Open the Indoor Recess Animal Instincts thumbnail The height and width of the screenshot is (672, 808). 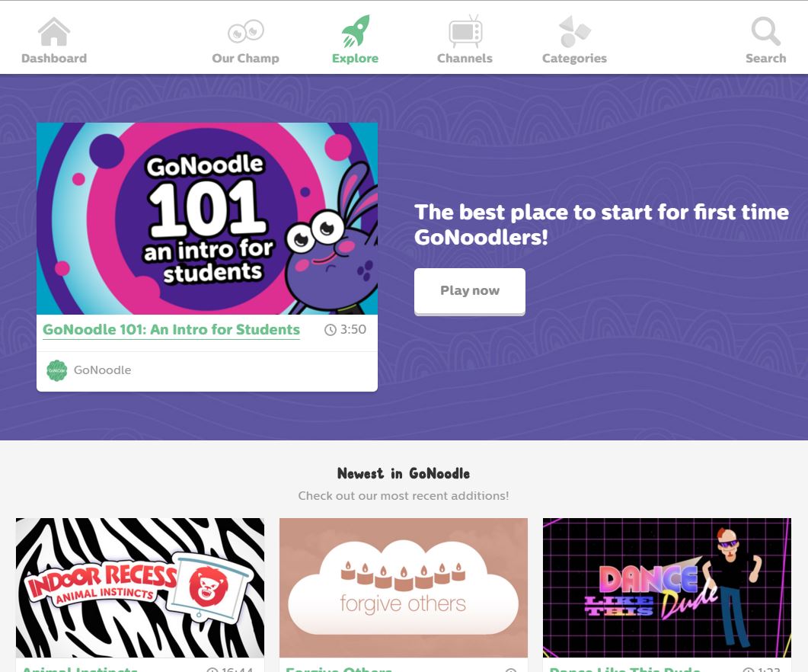[x=140, y=587]
